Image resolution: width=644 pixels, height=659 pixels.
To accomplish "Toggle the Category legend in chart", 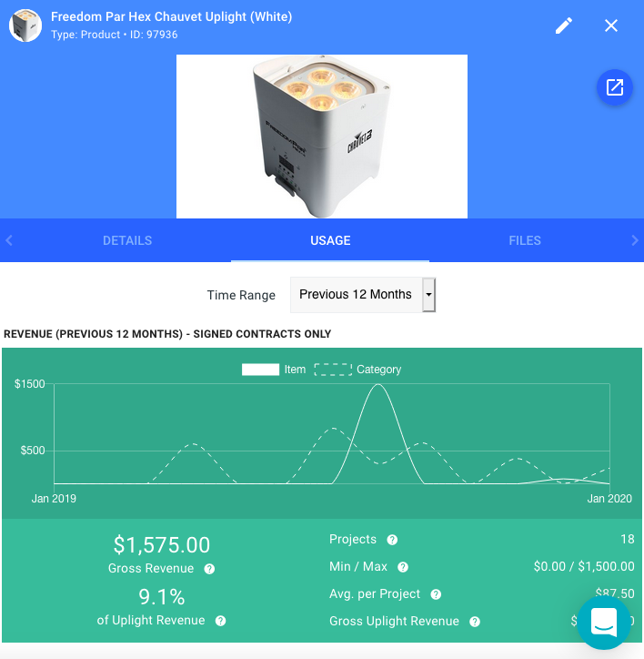I will (x=357, y=370).
